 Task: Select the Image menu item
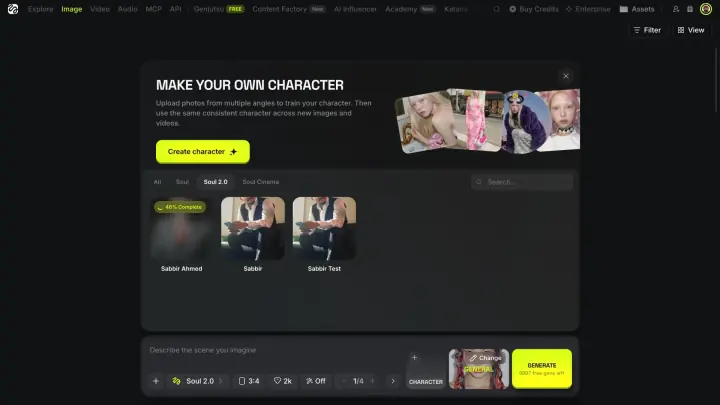pos(72,9)
